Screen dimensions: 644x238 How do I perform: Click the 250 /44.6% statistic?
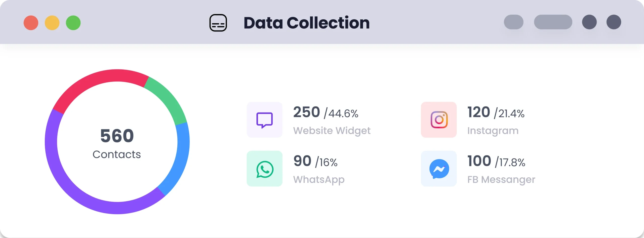[x=326, y=112]
